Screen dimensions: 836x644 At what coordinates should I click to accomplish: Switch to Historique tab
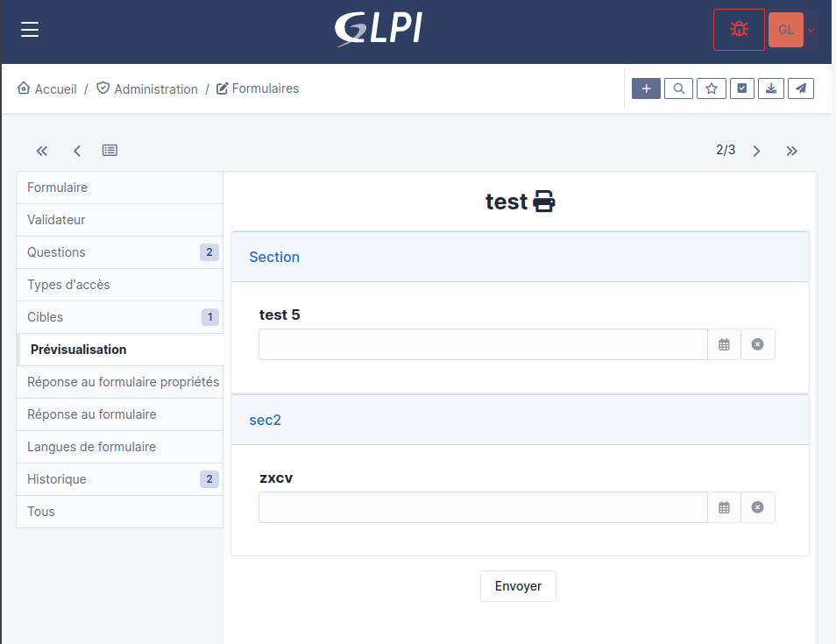(119, 480)
